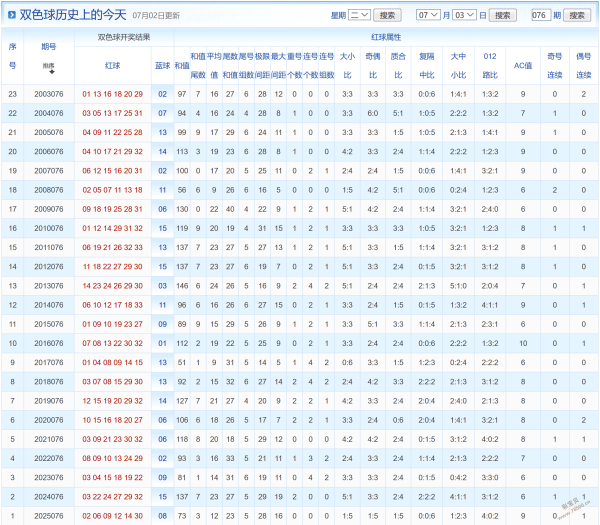The width and height of the screenshot is (600, 525).
Task: Open the month dropdown showing 07
Action: [428, 15]
